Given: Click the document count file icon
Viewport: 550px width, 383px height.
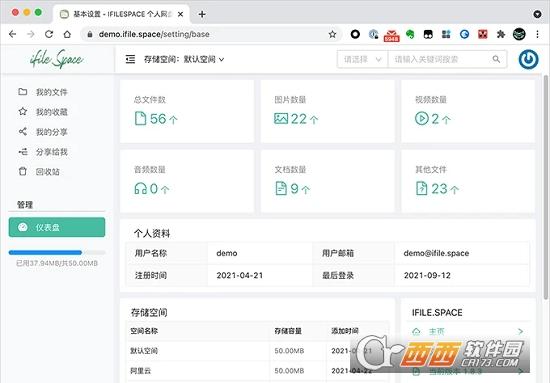Looking at the screenshot, I should coord(281,188).
